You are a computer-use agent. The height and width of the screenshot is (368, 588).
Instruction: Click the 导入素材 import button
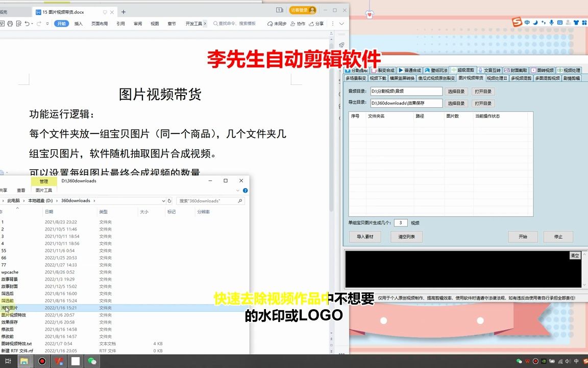click(x=365, y=237)
